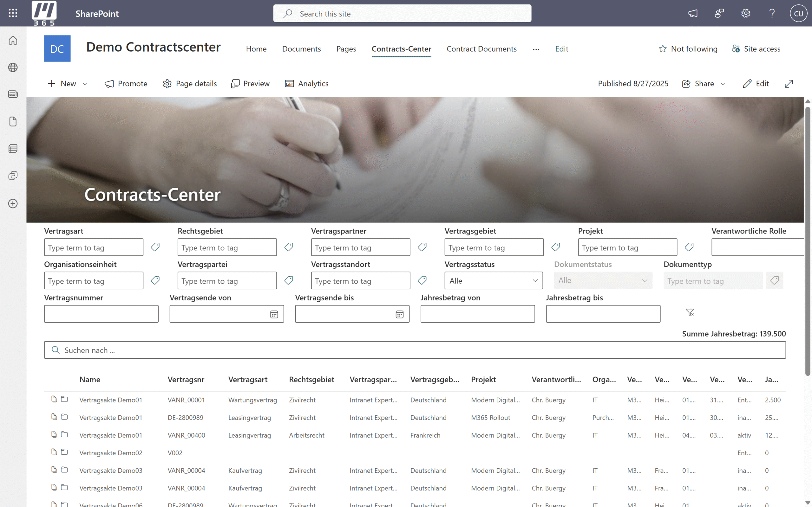Click tag icon next to Vertragsstandort field
812x507 pixels.
point(422,280)
